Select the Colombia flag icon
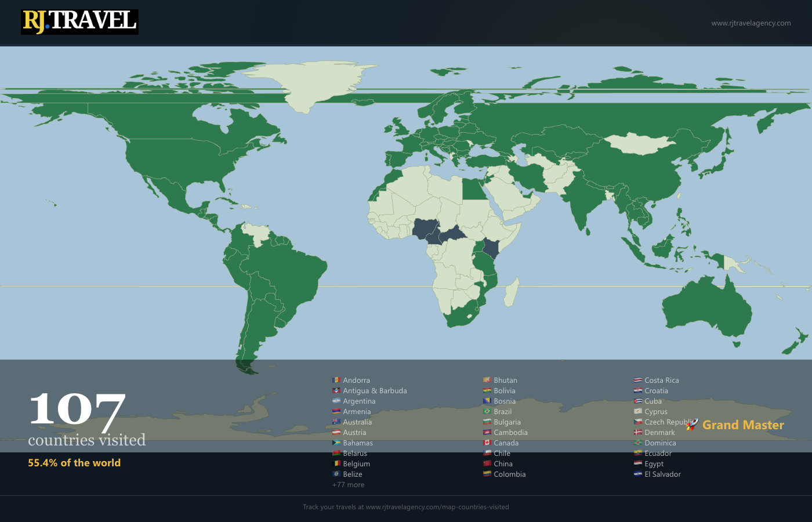This screenshot has height=522, width=812. coord(487,474)
